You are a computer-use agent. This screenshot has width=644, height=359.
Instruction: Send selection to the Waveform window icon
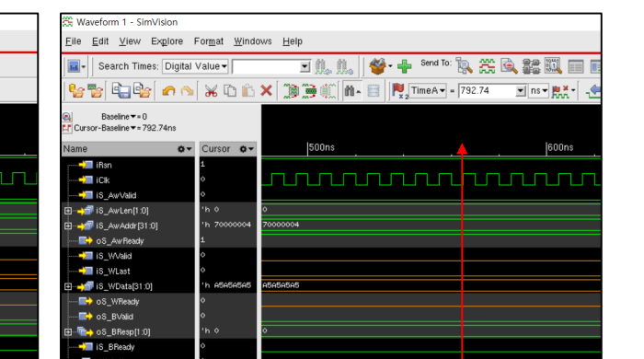click(487, 66)
